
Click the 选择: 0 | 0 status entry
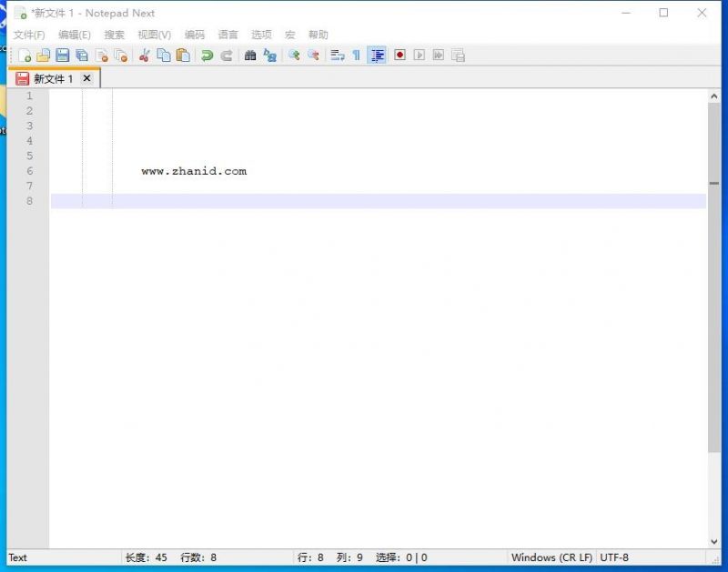click(x=401, y=557)
